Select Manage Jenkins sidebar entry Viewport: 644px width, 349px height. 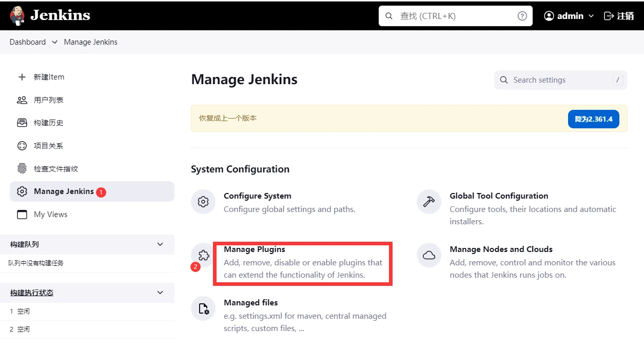(92, 191)
